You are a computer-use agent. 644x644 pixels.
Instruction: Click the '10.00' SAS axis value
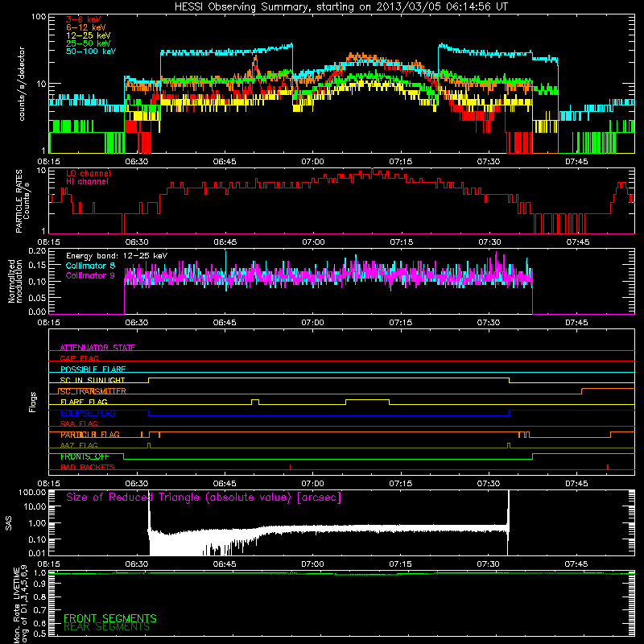35,506
